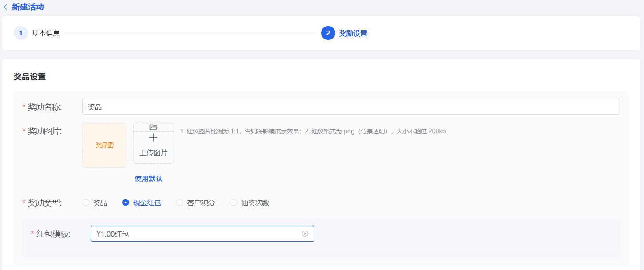Viewport: 644px width, 270px height.
Task: Click the 奖励名称 field label
Action: (x=44, y=107)
